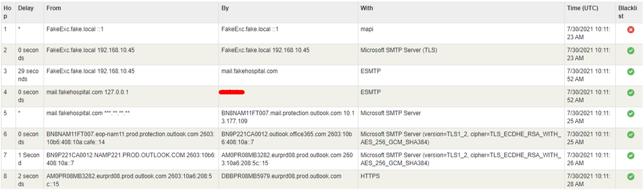Click the green blacklist check for hop 8
The width and height of the screenshot is (644, 190).
pyautogui.click(x=630, y=177)
